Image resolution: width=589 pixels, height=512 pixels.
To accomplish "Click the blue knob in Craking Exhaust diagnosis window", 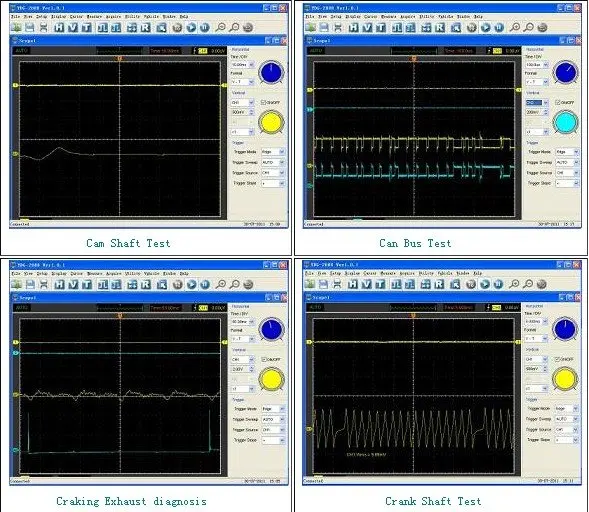I will (271, 329).
